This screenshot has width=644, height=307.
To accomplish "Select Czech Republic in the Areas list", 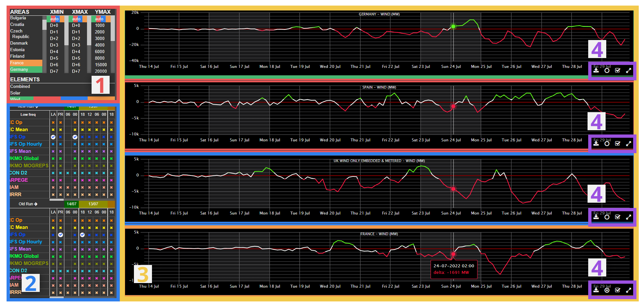I will [20, 34].
